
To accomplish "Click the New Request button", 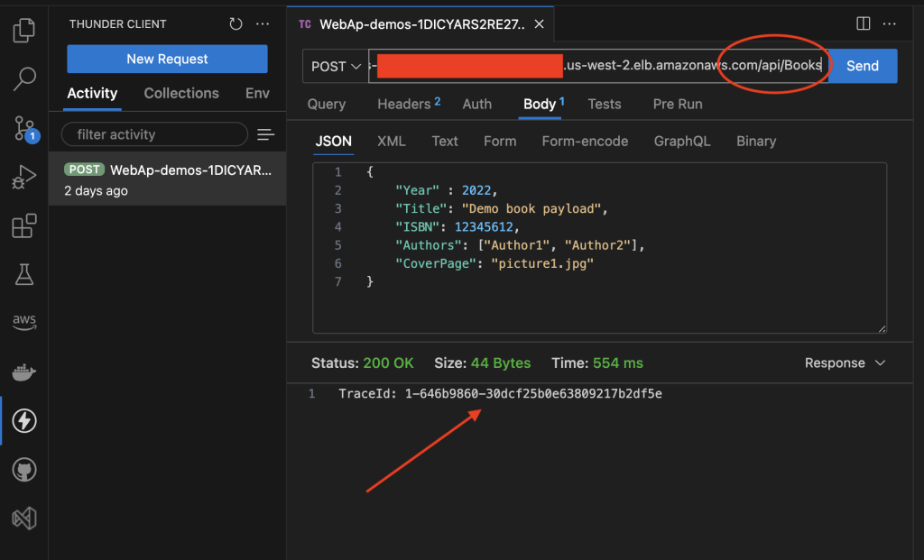I will (x=166, y=58).
